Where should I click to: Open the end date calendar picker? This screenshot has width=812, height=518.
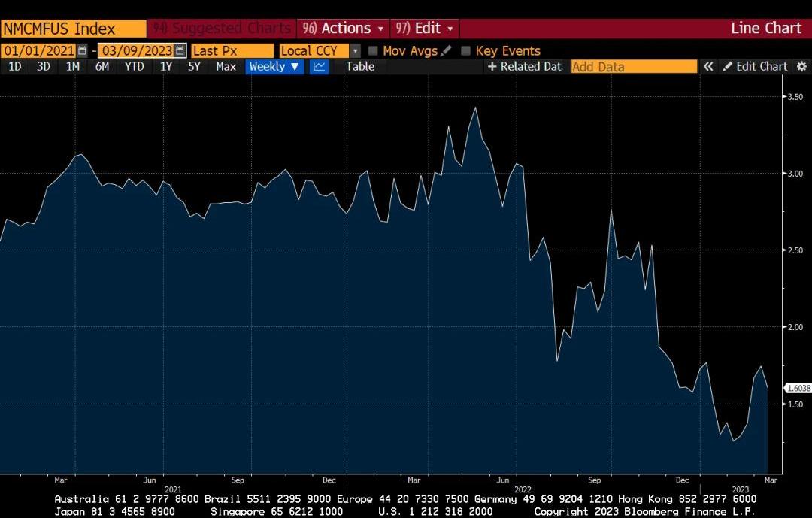(180, 51)
